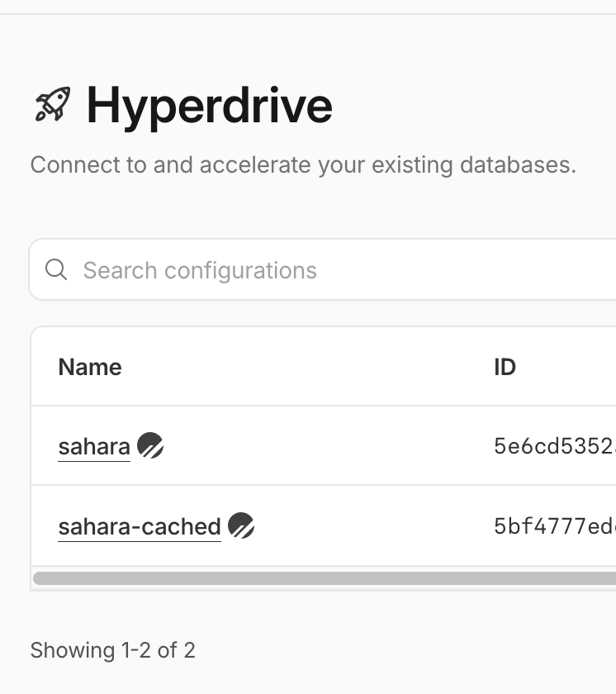Click the database icon next to sahara-cached

coord(241,525)
